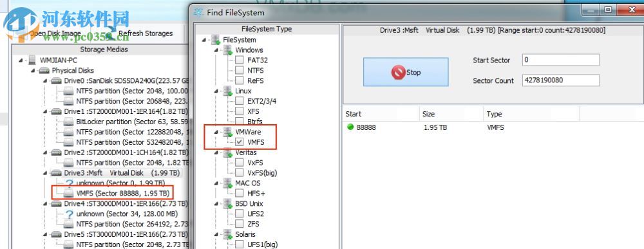This screenshot has width=644, height=249.
Task: Click the Find FileSystem window title icon
Action: click(x=199, y=13)
